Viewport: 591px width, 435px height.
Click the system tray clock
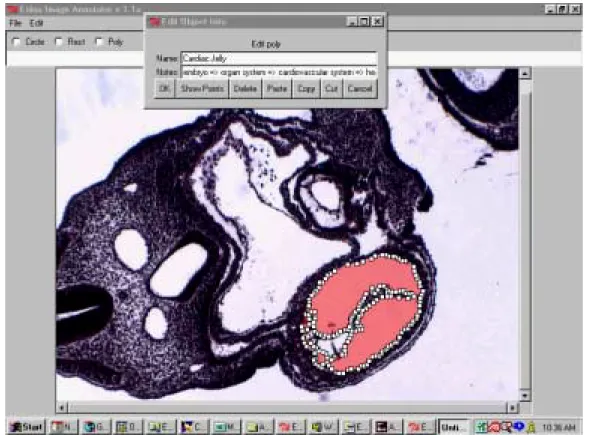pos(559,427)
